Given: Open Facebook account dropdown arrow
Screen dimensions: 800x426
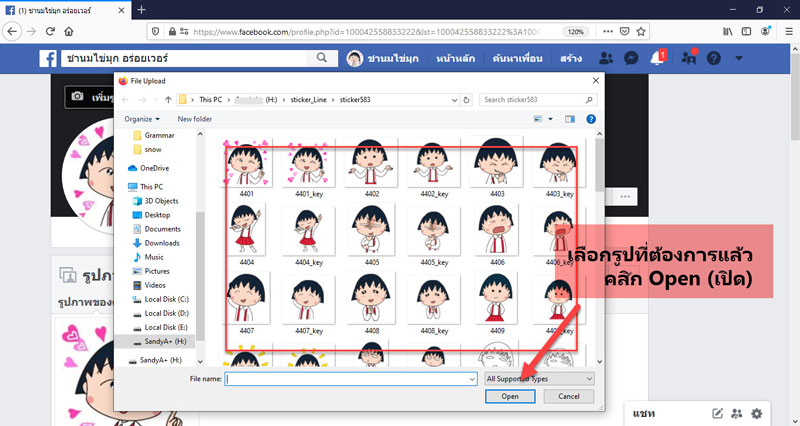Looking at the screenshot, I should pos(739,58).
